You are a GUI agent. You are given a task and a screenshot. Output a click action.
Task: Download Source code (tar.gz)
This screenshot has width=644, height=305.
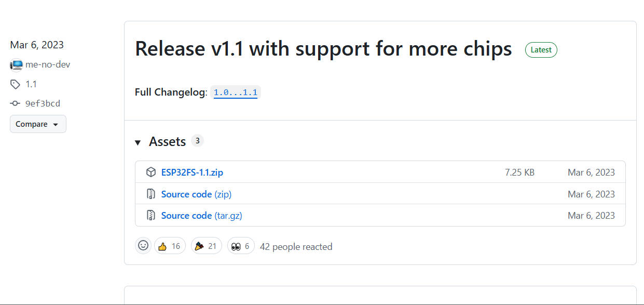201,216
